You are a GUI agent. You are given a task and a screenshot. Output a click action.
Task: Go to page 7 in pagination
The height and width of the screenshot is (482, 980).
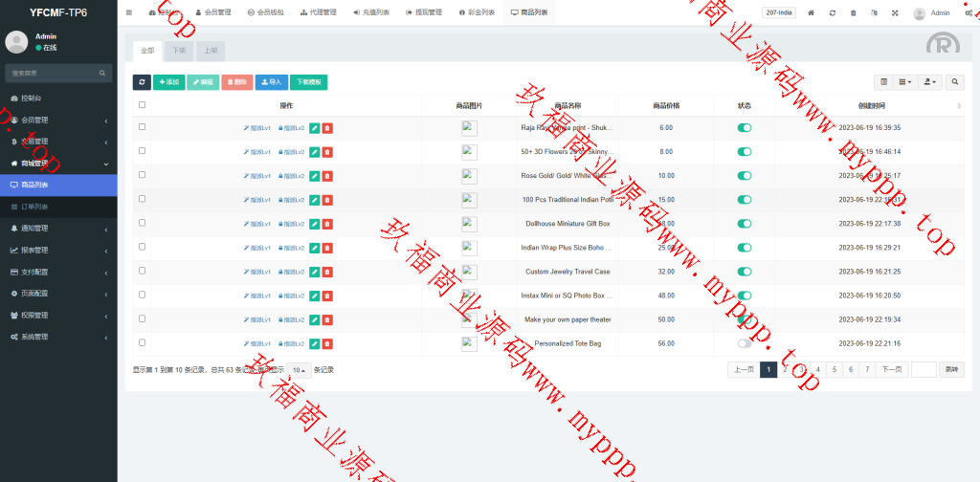(x=867, y=369)
